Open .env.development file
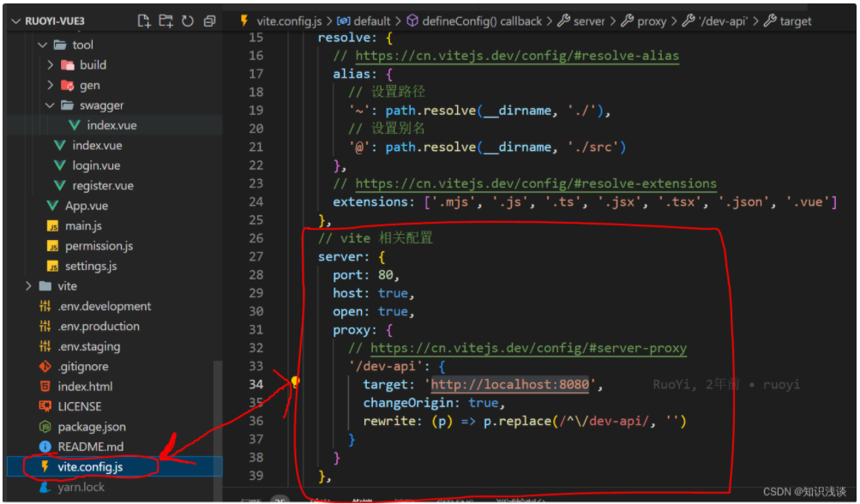Image resolution: width=860 pixels, height=504 pixels. [x=105, y=306]
